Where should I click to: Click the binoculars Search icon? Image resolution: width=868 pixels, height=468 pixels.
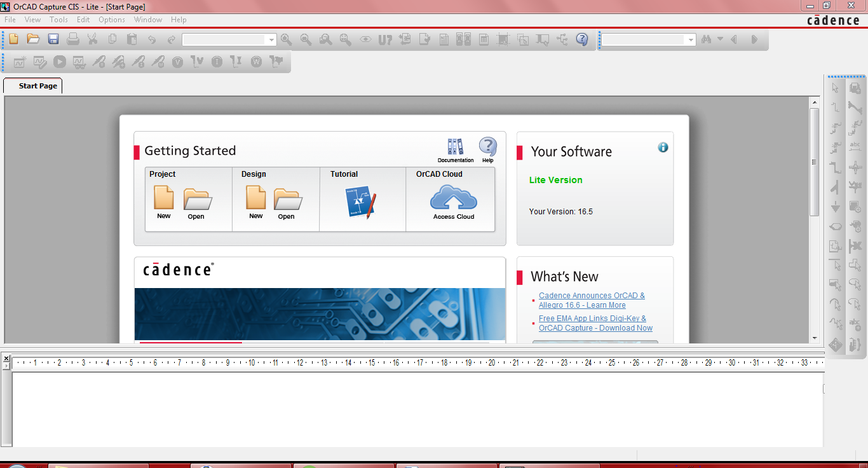click(706, 39)
